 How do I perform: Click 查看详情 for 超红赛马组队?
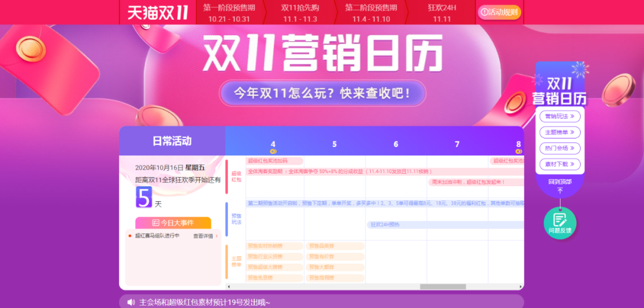pos(205,236)
